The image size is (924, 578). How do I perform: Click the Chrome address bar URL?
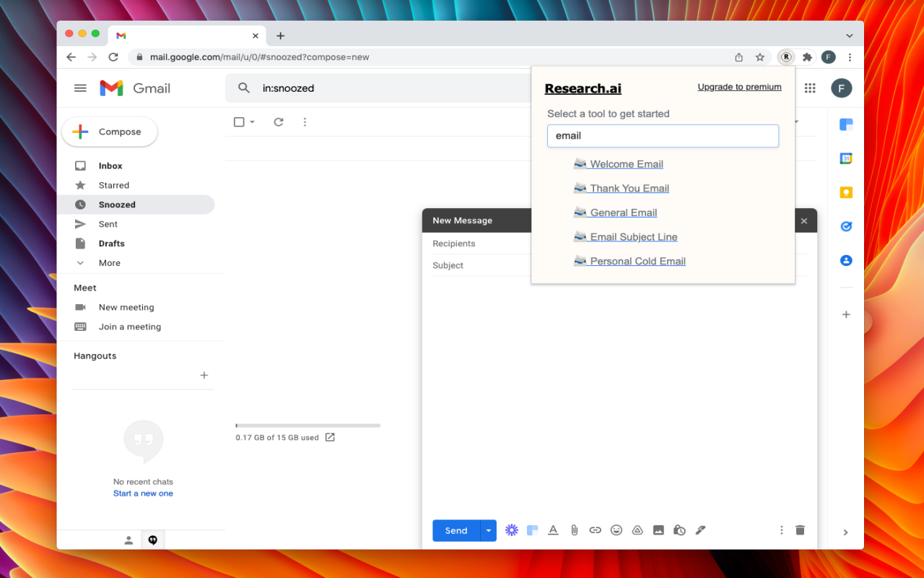point(260,57)
